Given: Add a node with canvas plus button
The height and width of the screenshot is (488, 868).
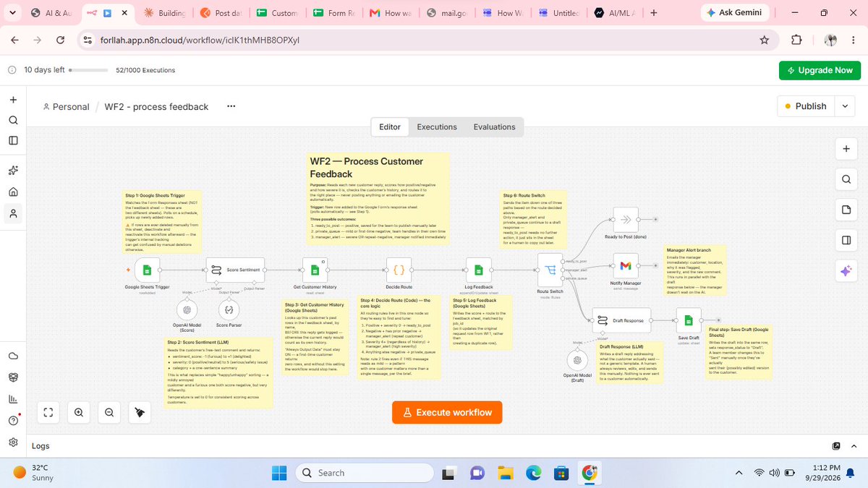Looking at the screenshot, I should click(846, 148).
